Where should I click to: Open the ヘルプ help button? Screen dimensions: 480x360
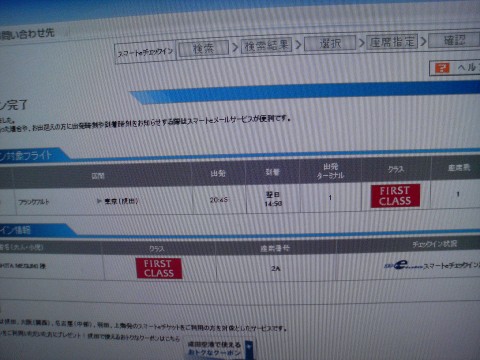click(455, 68)
